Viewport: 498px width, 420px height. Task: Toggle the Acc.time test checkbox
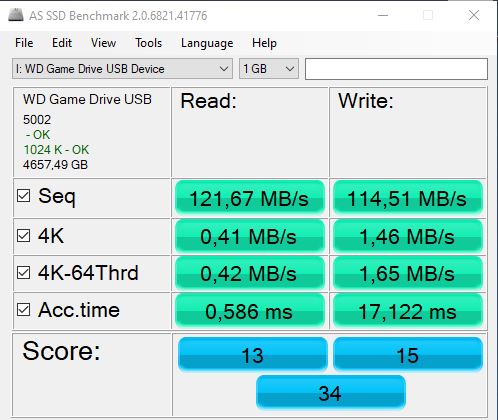24,310
